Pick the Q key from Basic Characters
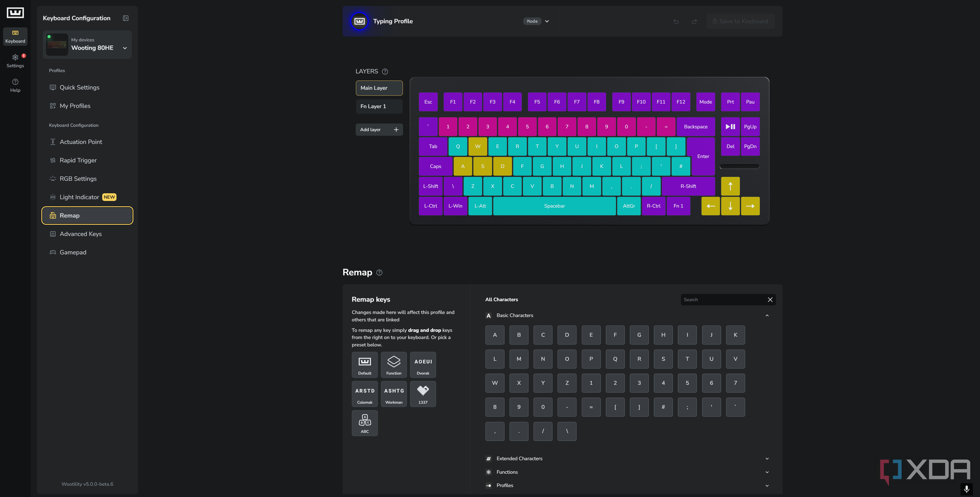This screenshot has width=980, height=497. pos(615,359)
